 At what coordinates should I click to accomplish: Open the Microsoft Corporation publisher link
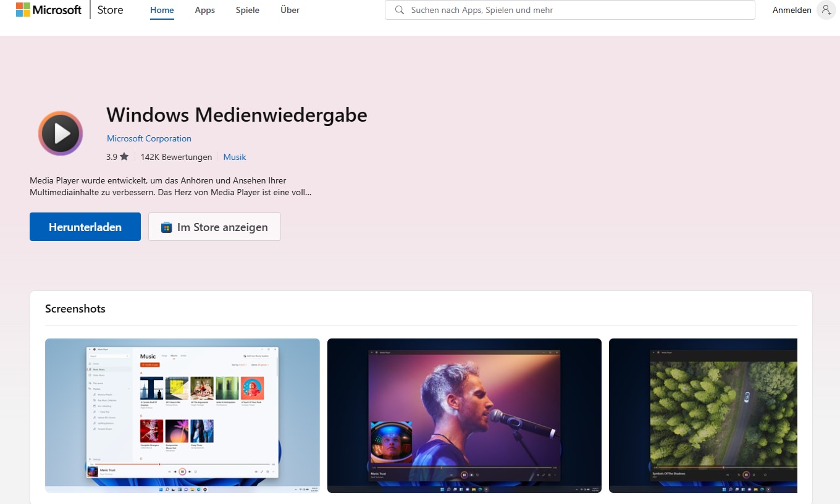coord(149,138)
